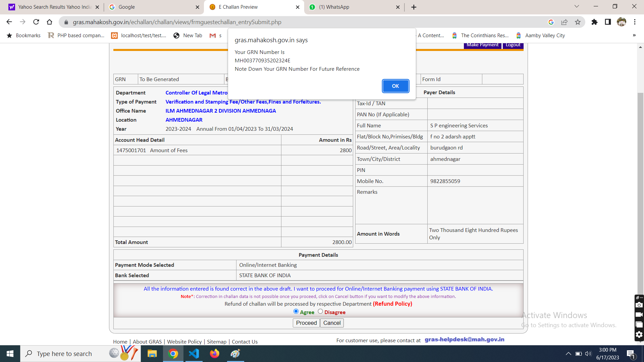Viewport: 644px width, 362px height.
Task: Expand the hidden bookmarks chevron
Action: (634, 36)
